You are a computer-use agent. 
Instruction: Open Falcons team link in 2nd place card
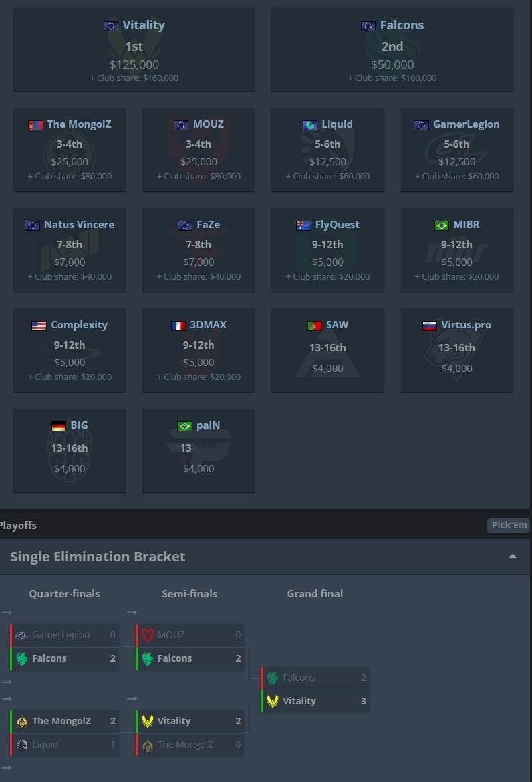point(402,25)
